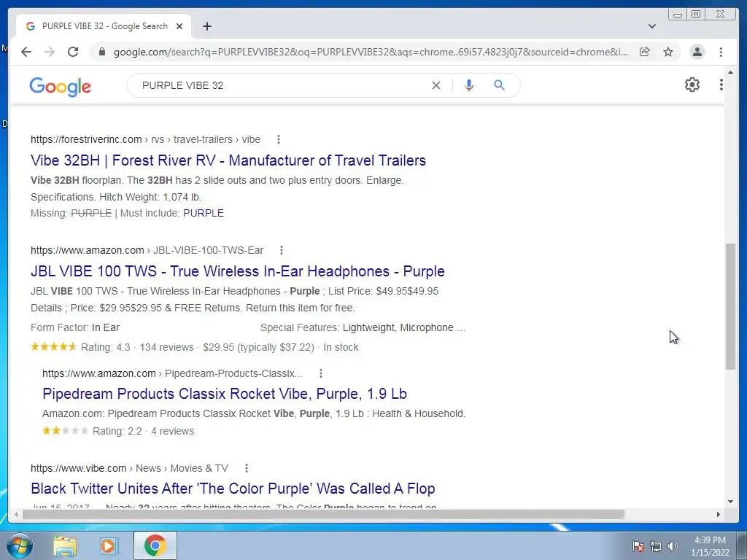
Task: Click the taskbar clock showing 4:39 PM
Action: (x=710, y=545)
